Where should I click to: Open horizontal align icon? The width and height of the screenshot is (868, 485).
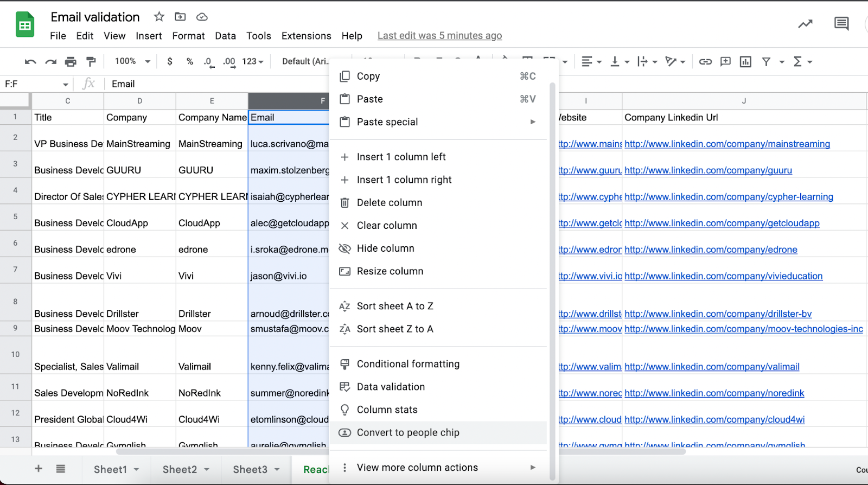click(x=586, y=62)
